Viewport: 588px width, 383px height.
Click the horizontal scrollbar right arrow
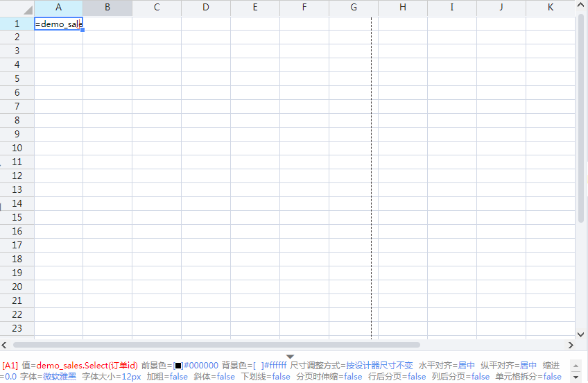[571, 345]
